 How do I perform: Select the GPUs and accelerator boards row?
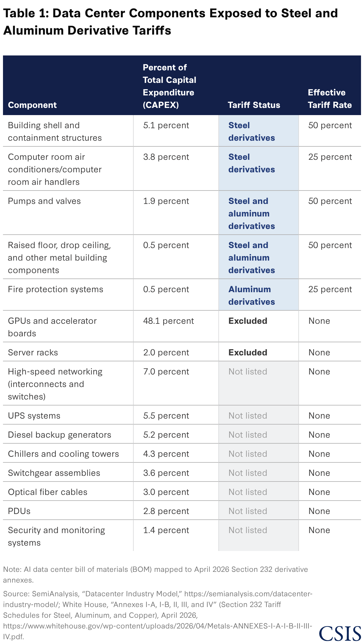point(182,326)
